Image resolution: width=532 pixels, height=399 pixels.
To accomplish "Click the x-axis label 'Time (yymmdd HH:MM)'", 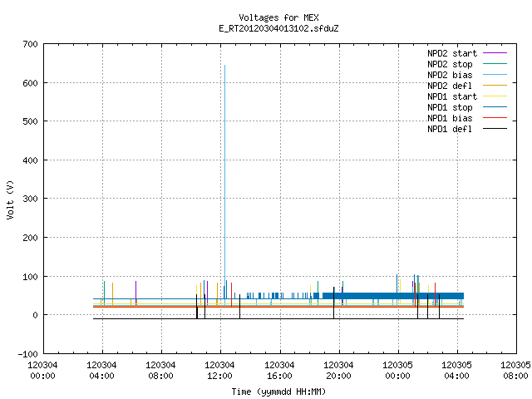I will 278,392.
